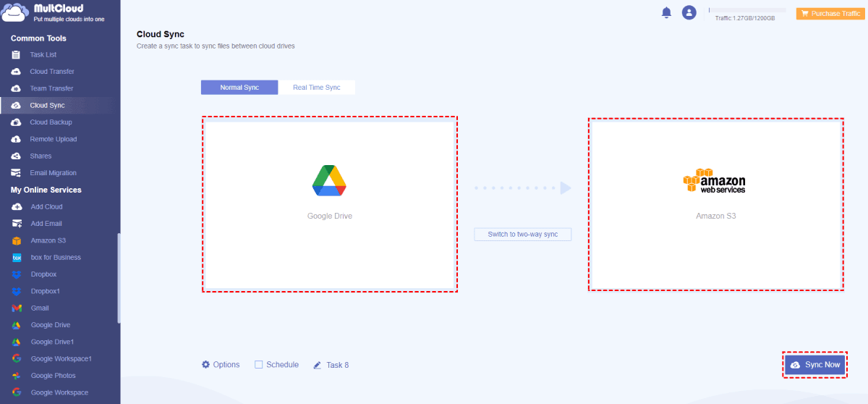Image resolution: width=868 pixels, height=404 pixels.
Task: Click the box for Business icon
Action: (x=17, y=258)
